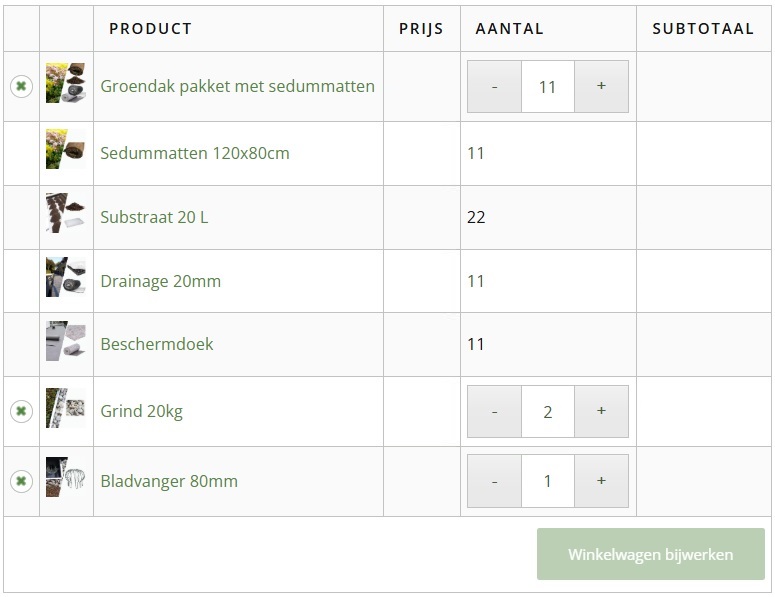Click the Bladvanger 80mm product thumbnail
This screenshot has height=597, width=775.
tap(66, 480)
